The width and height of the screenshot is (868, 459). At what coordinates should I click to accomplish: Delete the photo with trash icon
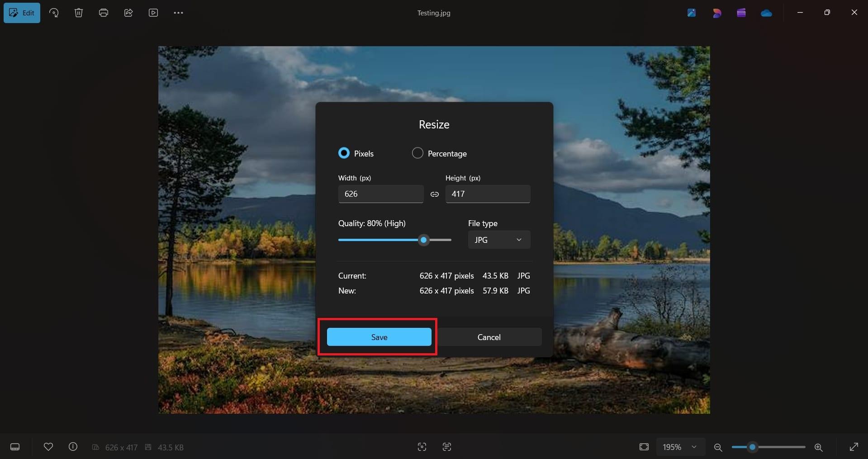coord(79,13)
